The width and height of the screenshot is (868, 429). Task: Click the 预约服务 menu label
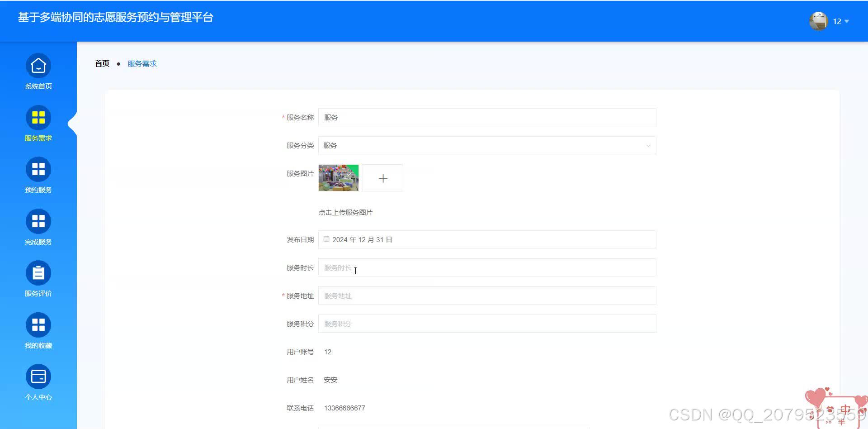pyautogui.click(x=38, y=190)
